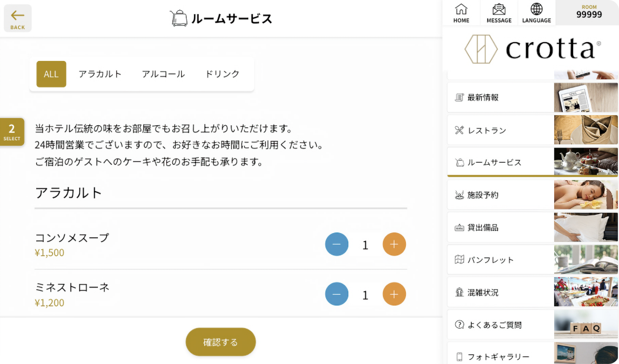Switch to アルコール category tab
Screen dimensions: 619x364
coord(163,74)
